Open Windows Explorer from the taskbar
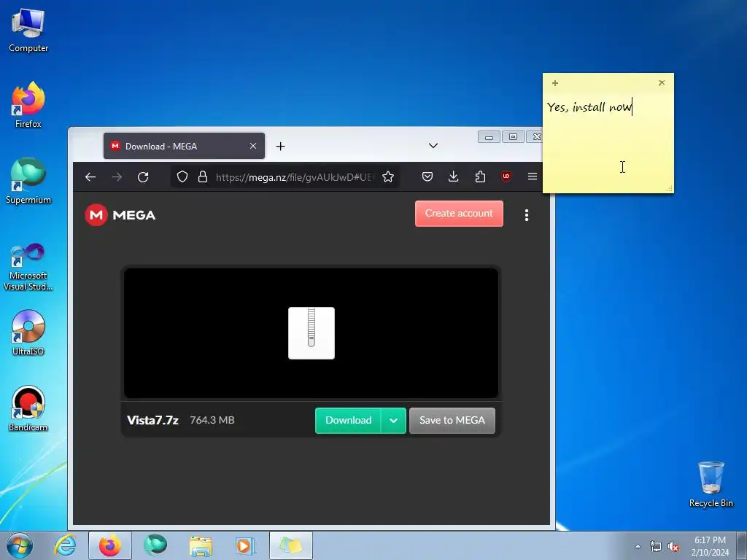 201,545
